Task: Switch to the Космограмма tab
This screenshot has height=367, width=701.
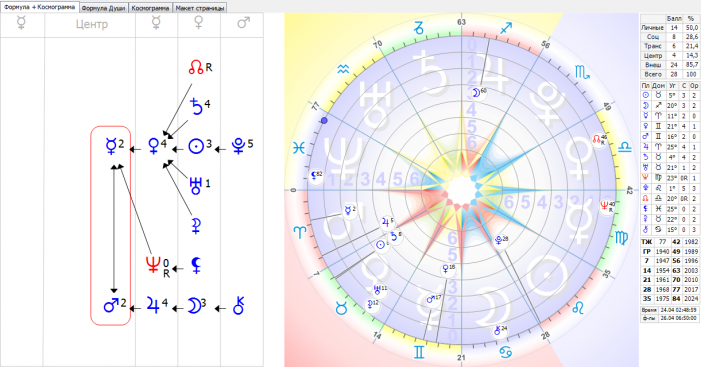Action: coord(150,8)
